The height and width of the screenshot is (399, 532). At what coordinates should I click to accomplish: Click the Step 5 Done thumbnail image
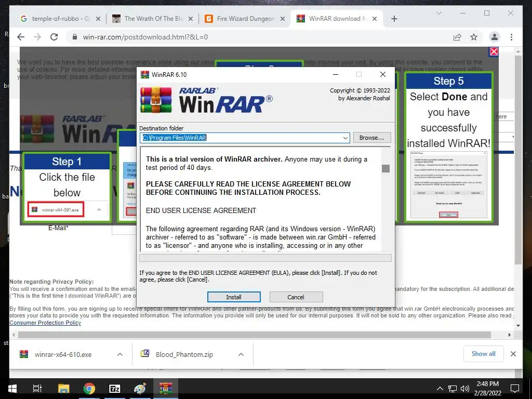tap(448, 184)
